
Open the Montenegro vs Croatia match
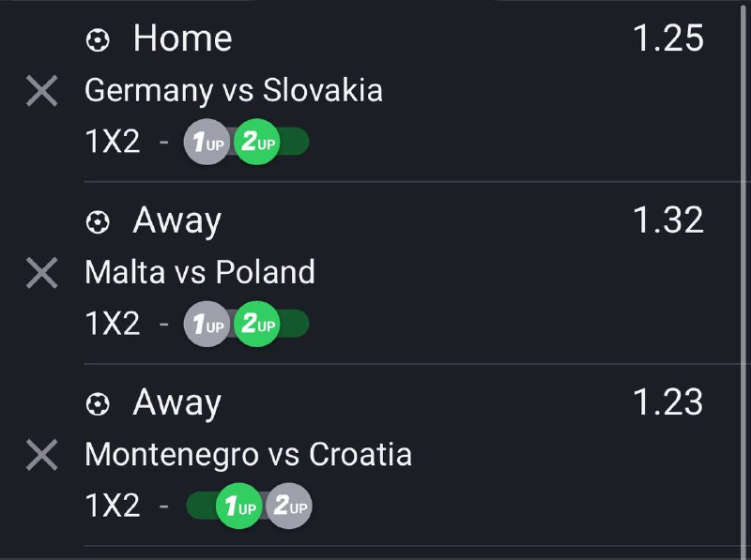248,454
